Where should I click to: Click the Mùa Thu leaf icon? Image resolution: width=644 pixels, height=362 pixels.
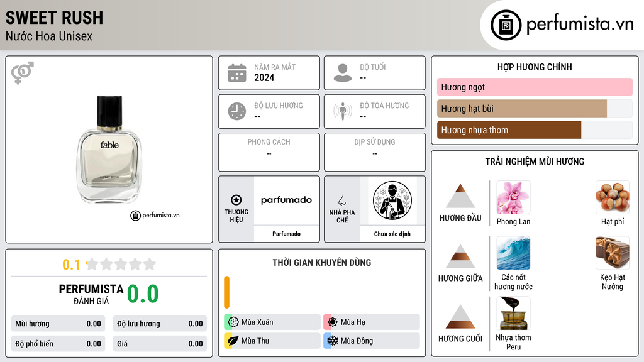[x=233, y=341]
